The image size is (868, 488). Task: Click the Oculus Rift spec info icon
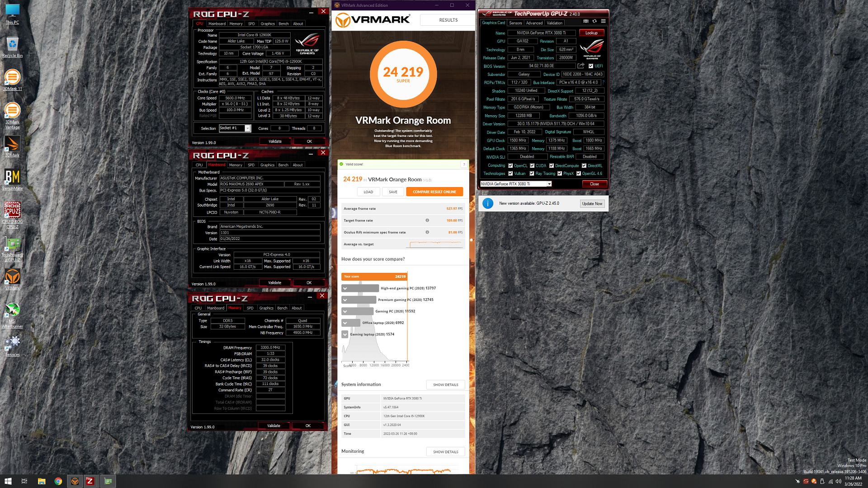[427, 232]
